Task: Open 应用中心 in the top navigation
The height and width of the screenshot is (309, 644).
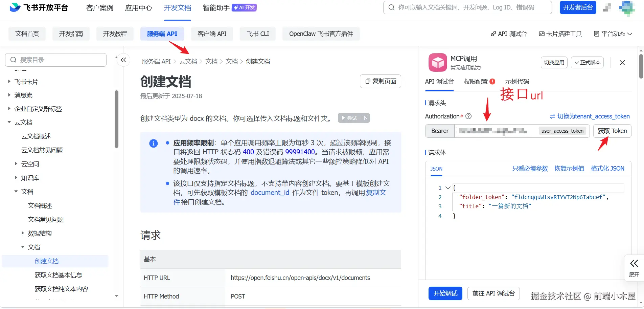Action: point(139,8)
